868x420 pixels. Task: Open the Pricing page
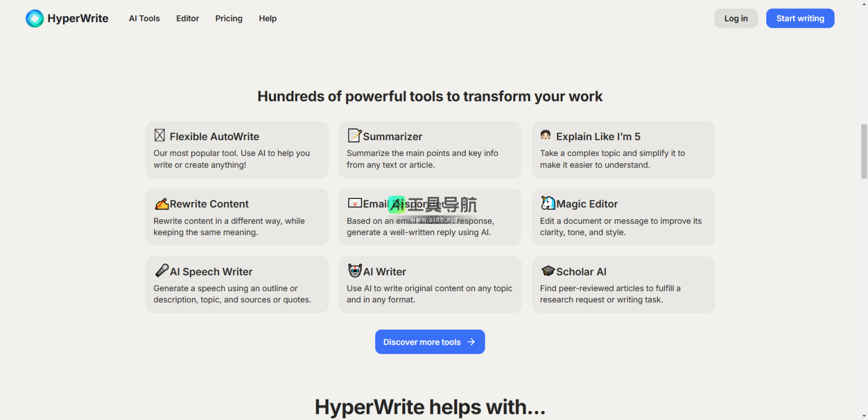(x=228, y=18)
